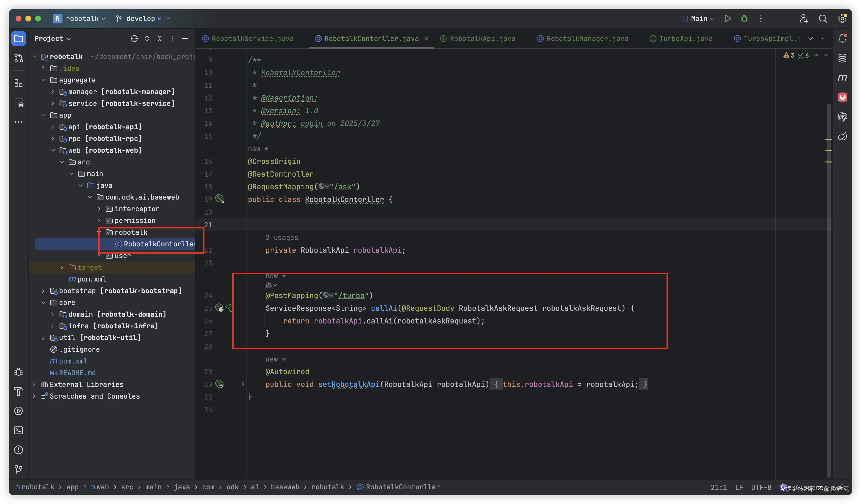Switch to RobotalkManager.java tab

pyautogui.click(x=587, y=39)
